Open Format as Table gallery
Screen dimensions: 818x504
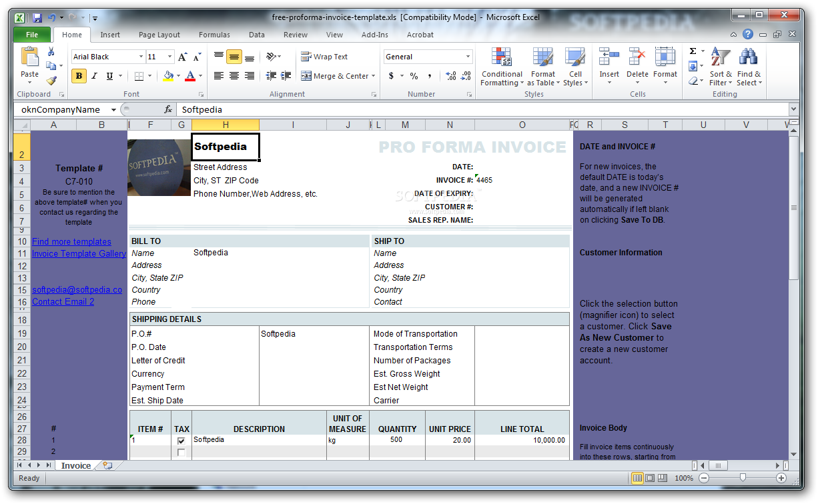[x=543, y=67]
